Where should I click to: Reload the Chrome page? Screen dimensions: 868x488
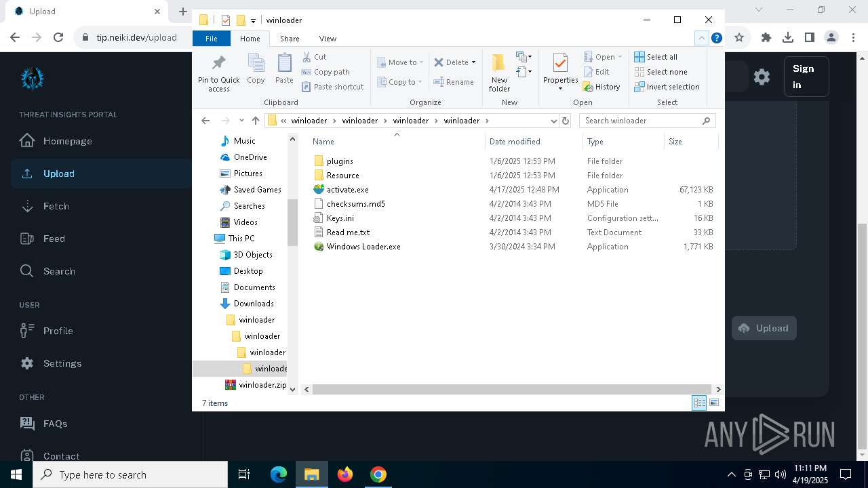pos(58,37)
